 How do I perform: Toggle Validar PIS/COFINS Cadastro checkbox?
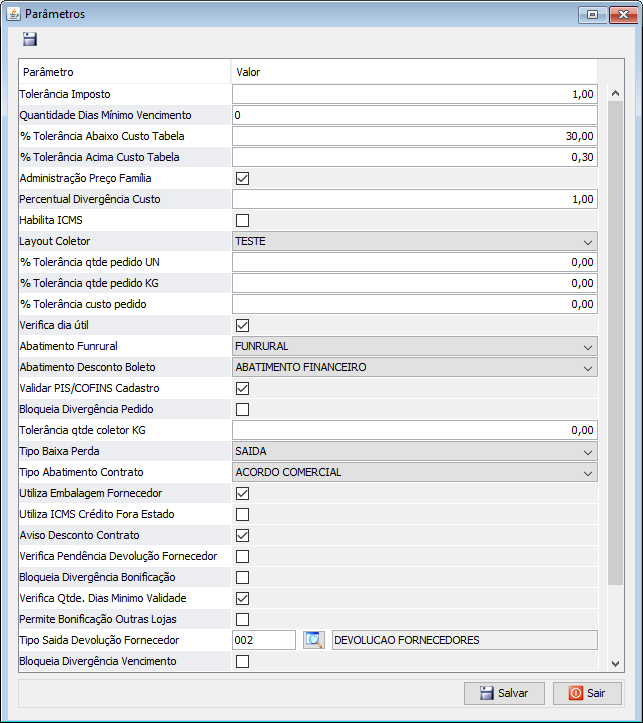242,388
